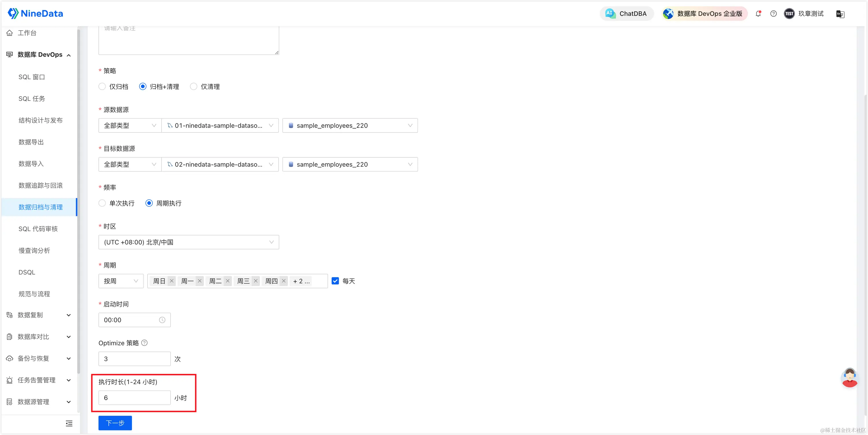The width and height of the screenshot is (868, 435).
Task: Open source database sample_employees_220 dropdown
Action: (350, 126)
